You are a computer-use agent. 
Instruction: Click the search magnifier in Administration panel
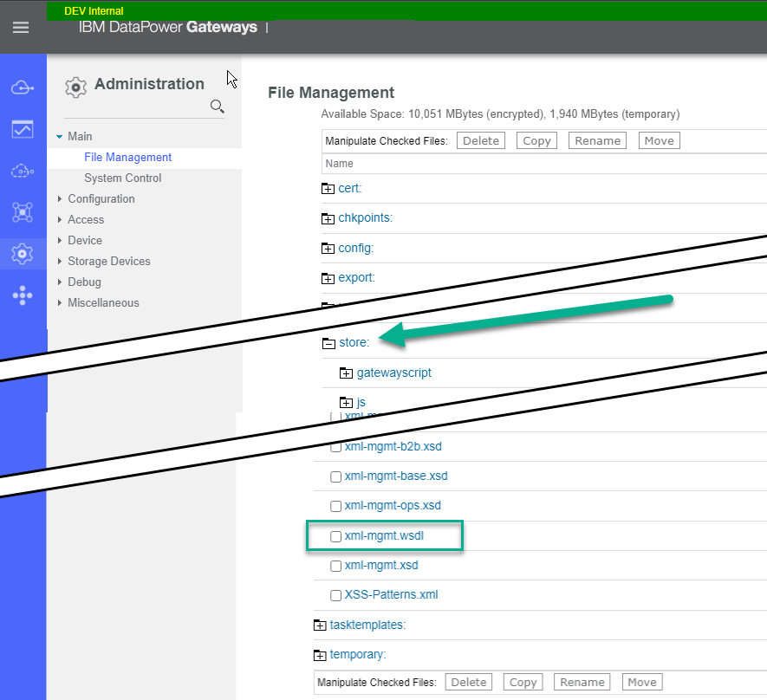click(218, 107)
